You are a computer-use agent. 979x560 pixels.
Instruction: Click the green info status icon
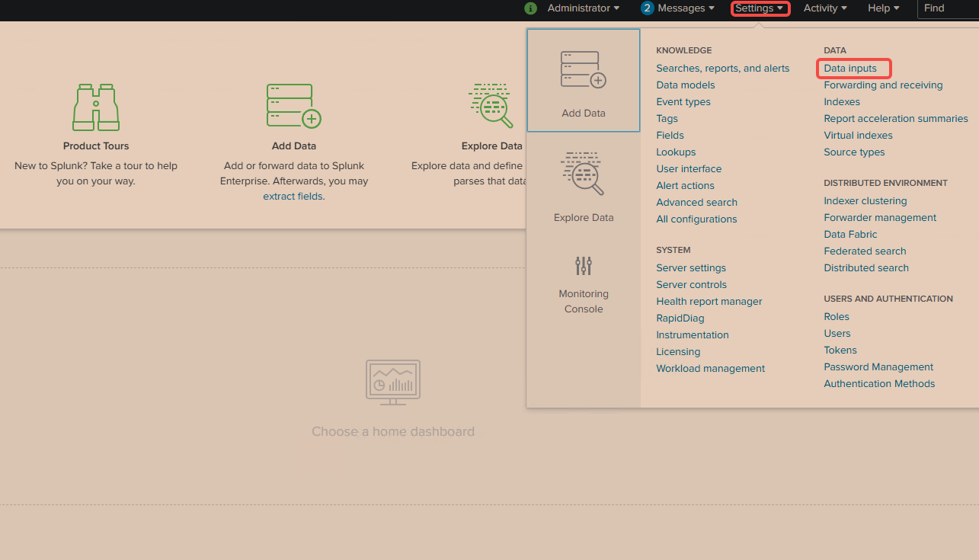531,8
